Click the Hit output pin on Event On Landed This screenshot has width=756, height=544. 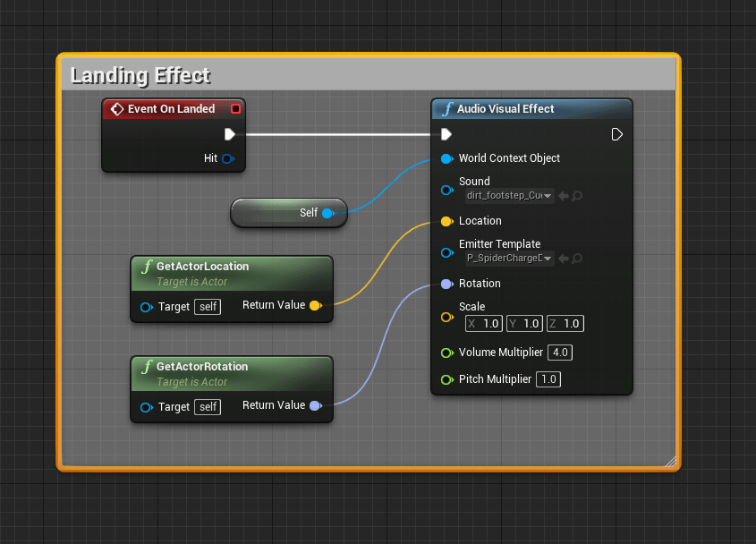(x=227, y=158)
